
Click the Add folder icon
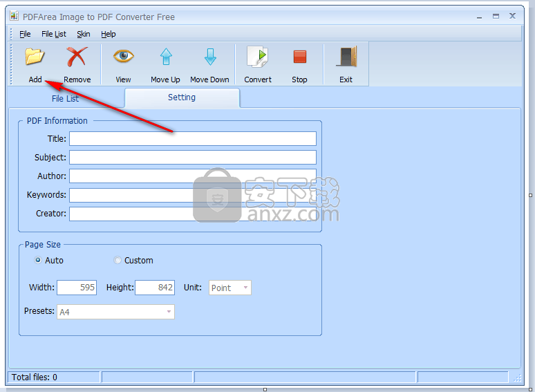35,57
